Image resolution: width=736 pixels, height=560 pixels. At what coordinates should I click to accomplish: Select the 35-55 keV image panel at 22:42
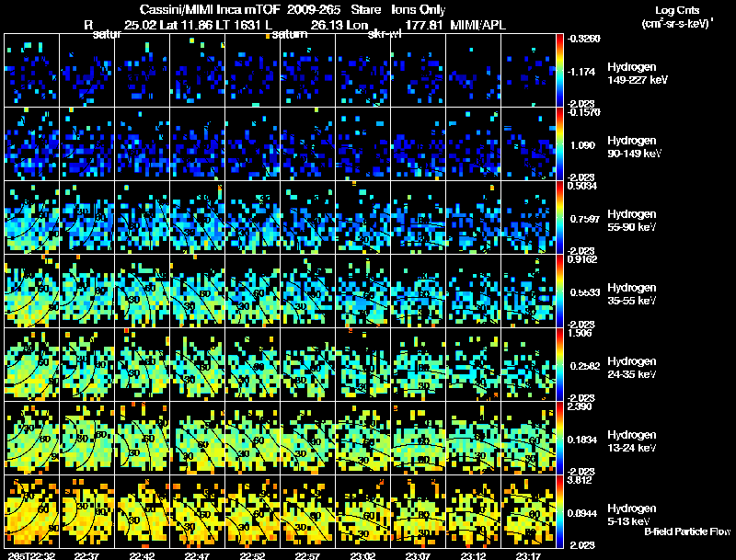coord(143,291)
